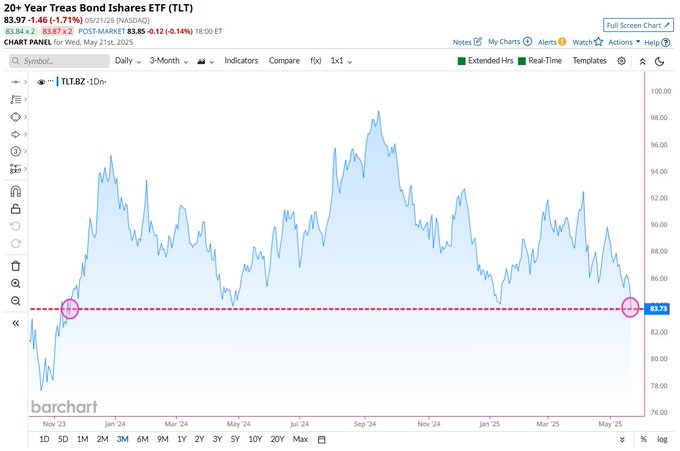Viewport: 680px width, 451px height.
Task: Expand the chart type dropdown arrow
Action: coord(212,62)
